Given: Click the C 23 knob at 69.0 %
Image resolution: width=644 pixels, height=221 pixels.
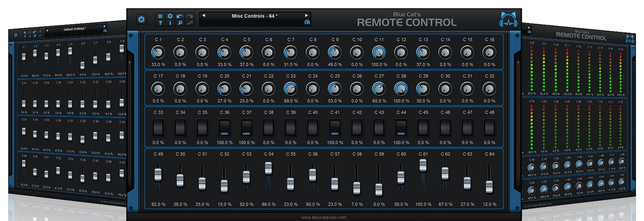Looking at the screenshot, I should [291, 89].
